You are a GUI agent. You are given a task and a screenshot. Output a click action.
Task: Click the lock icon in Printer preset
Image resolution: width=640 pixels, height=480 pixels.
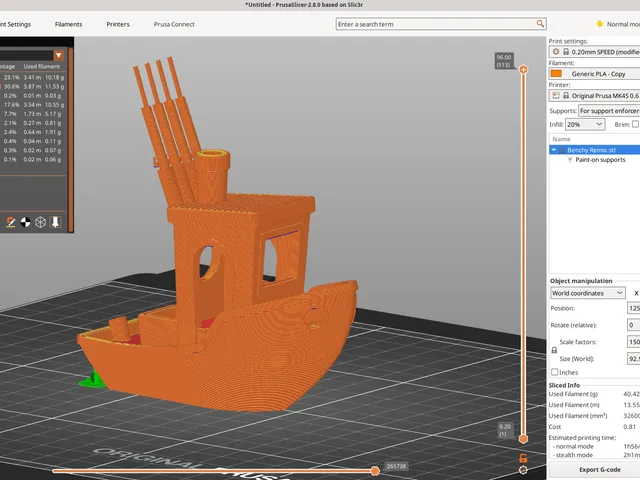click(x=566, y=96)
